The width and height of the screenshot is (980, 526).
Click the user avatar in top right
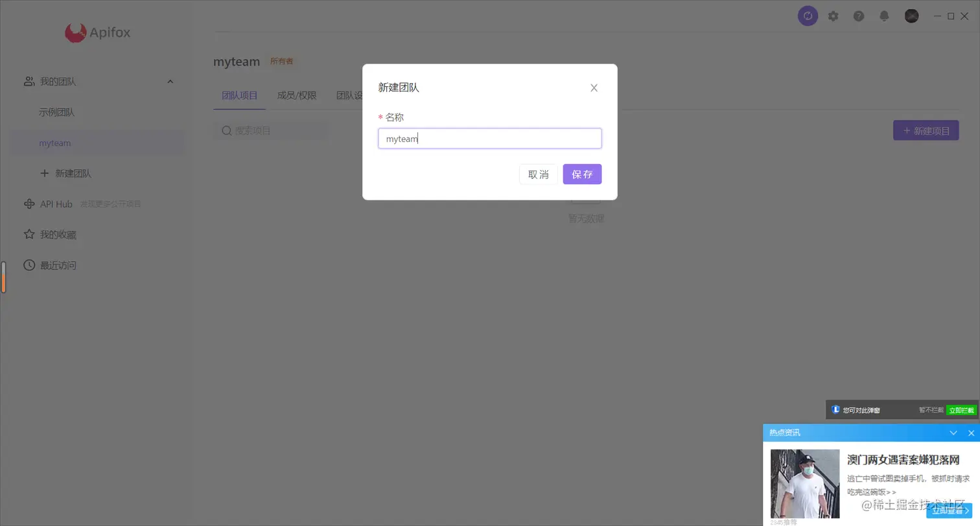911,16
